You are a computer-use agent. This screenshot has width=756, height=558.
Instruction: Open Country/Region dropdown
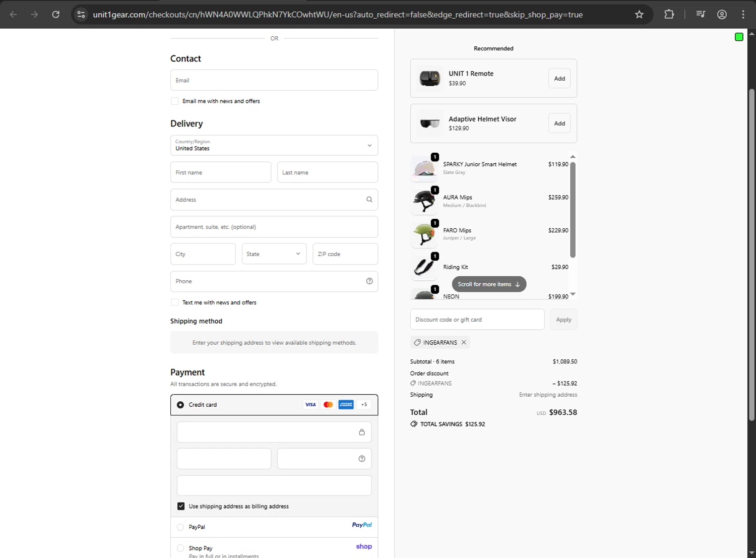pyautogui.click(x=274, y=145)
